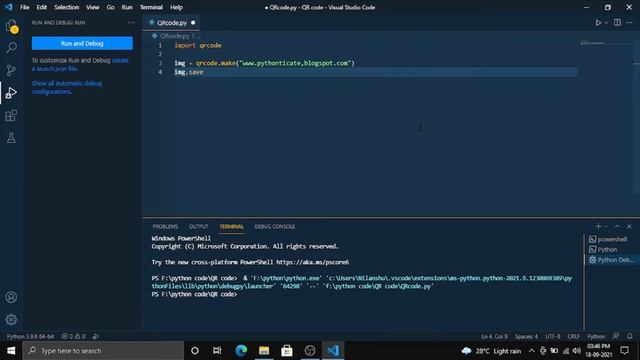
Task: Select the QRcode.py editor tab
Action: 171,23
